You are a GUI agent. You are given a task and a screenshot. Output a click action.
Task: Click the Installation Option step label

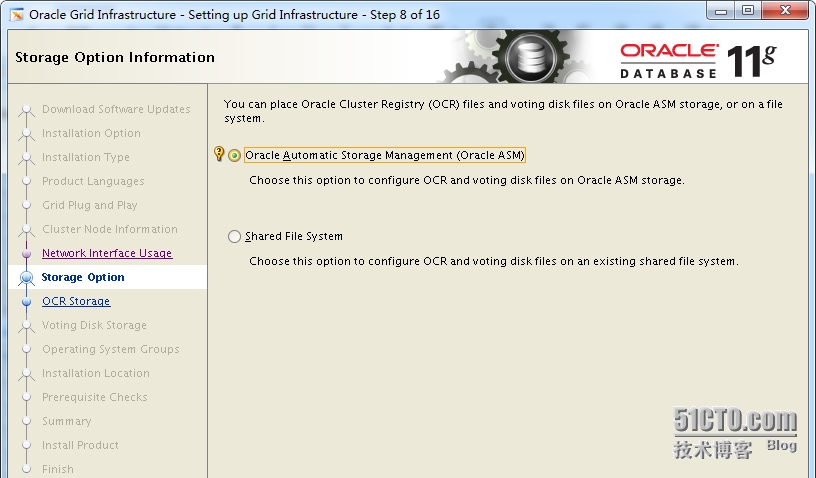[91, 133]
